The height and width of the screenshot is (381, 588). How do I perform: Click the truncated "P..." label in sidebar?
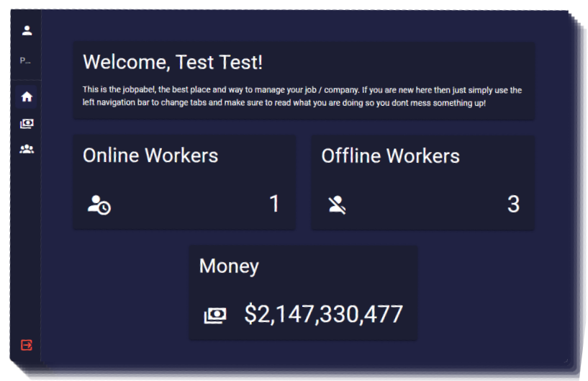click(25, 60)
